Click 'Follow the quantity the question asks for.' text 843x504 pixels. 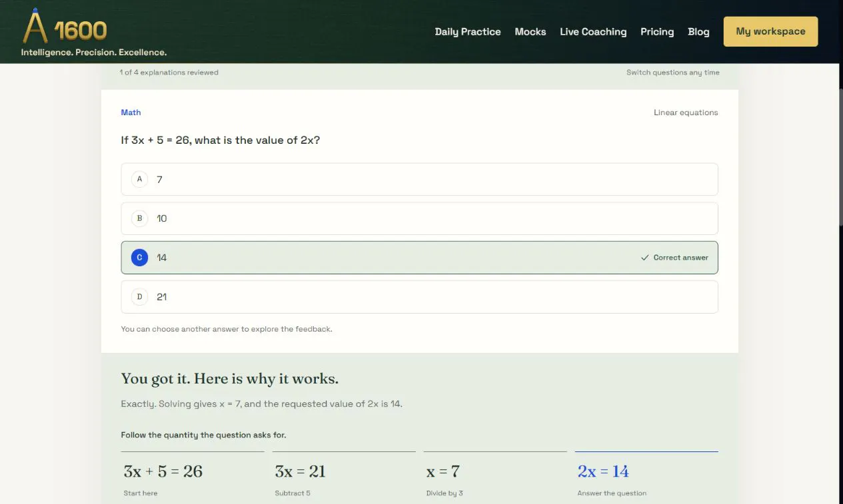pyautogui.click(x=203, y=435)
